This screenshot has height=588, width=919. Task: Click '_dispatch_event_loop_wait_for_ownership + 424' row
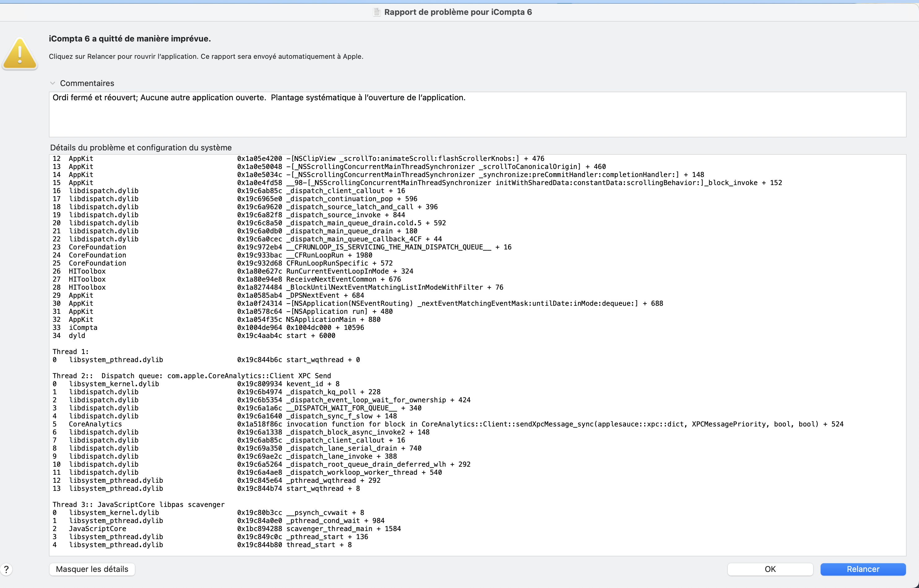(x=261, y=400)
